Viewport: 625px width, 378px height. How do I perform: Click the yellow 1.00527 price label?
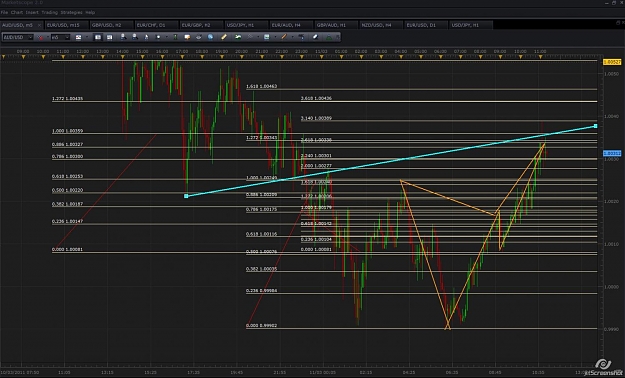pos(612,62)
